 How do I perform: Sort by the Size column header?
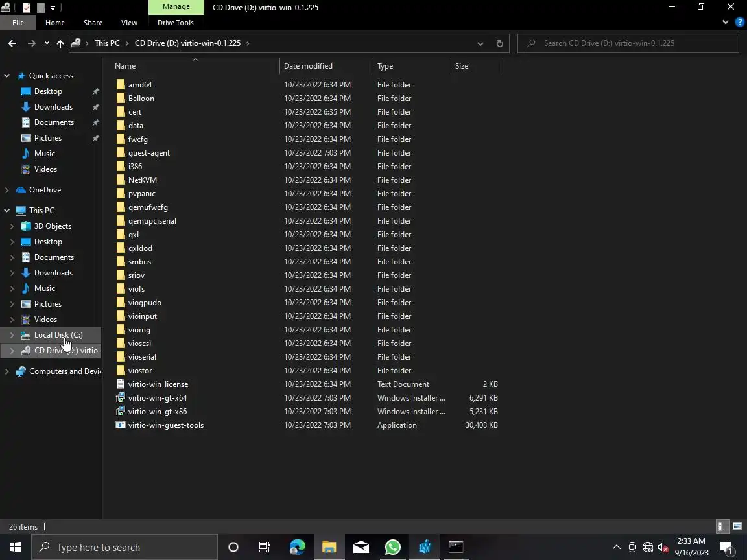pos(461,66)
